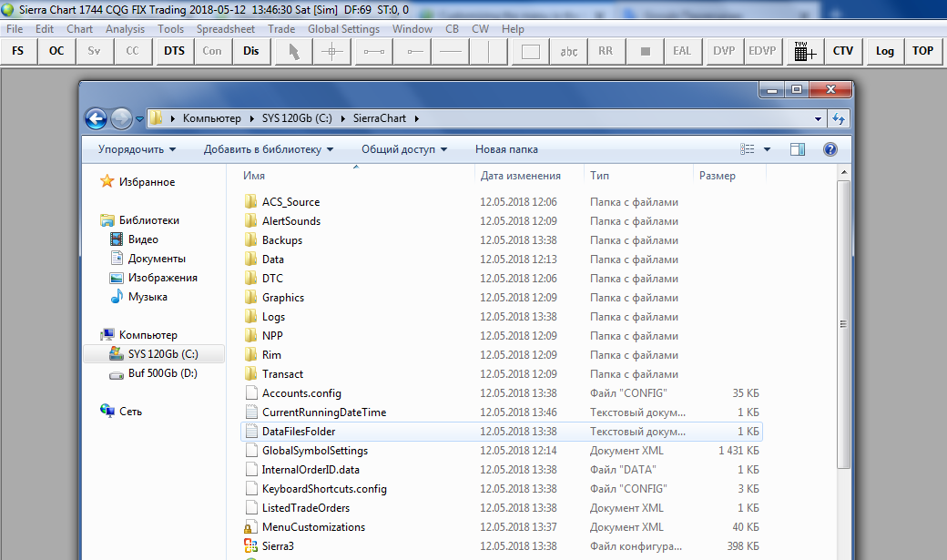The width and height of the screenshot is (947, 560).
Task: Expand the arrow after SYS 120Gb (C:) breadcrumb
Action: pos(343,118)
